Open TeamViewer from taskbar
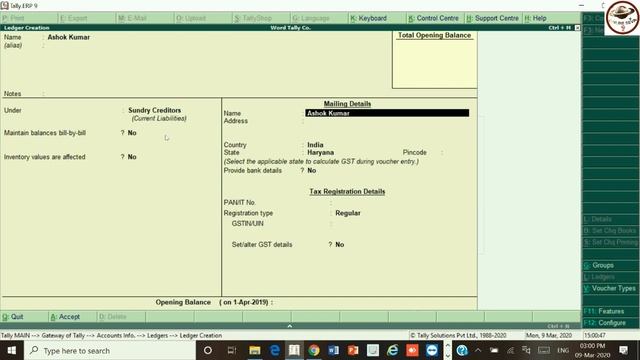 [432, 350]
